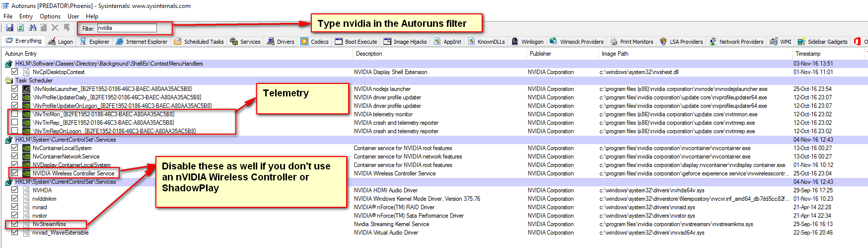
Task: Click the NvContainerLocalSystem NVIDIA icon
Action: click(26, 148)
